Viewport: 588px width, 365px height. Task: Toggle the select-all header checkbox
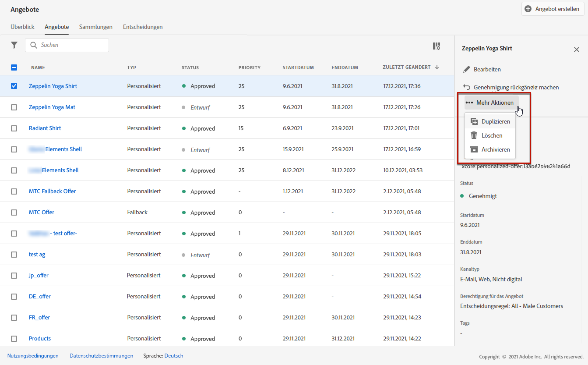pos(14,67)
